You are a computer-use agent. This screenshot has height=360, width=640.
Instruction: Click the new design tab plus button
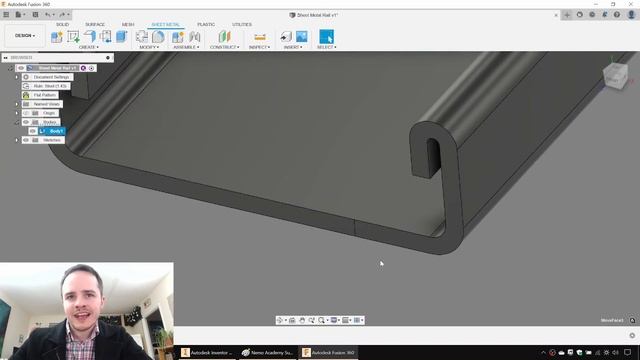click(x=567, y=15)
